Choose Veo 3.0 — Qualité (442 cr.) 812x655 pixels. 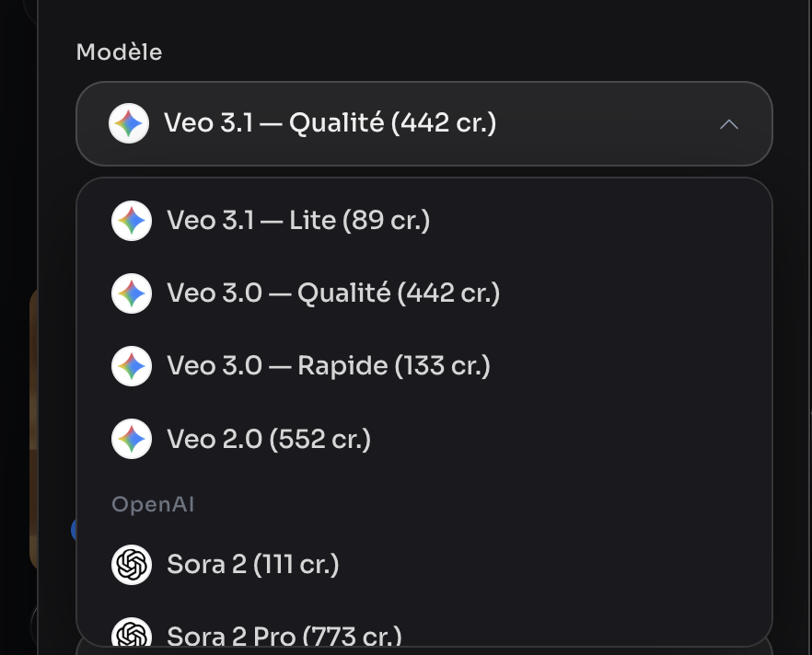pos(424,293)
